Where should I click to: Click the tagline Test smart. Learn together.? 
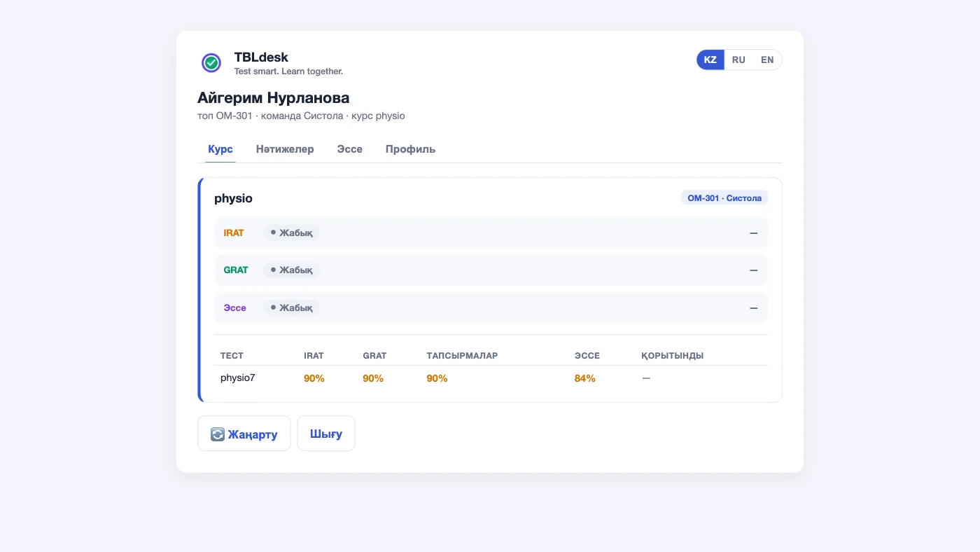click(x=288, y=71)
